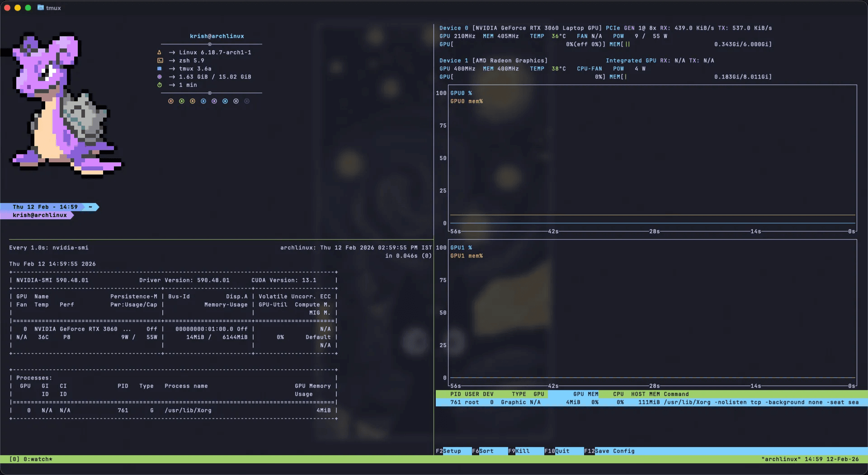Viewport: 868px width, 475px height.
Task: Click the Command column header in nvtop
Action: [676, 394]
